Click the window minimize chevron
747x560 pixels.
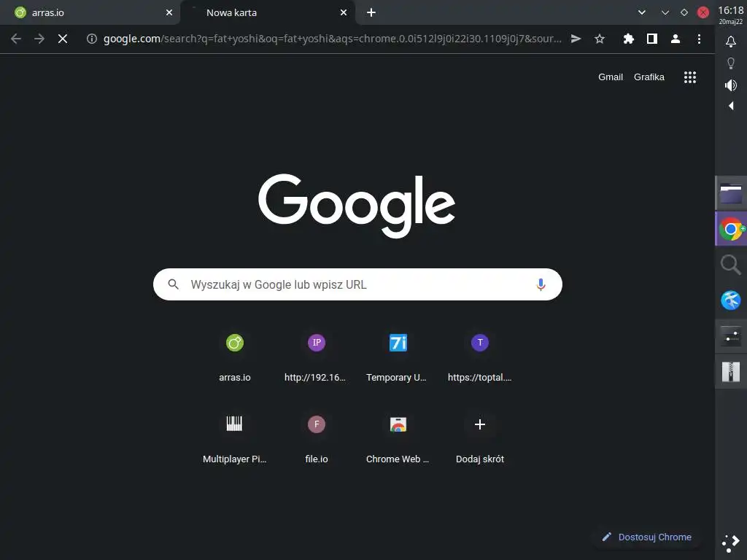[x=665, y=13]
